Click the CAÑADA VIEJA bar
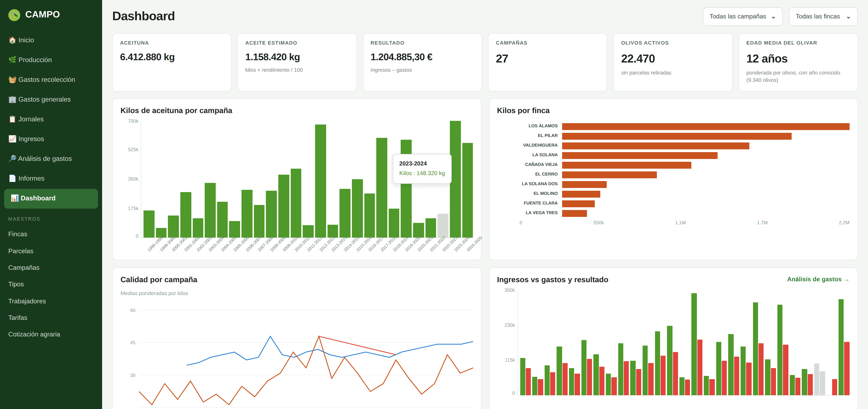This screenshot has height=409, width=868. point(627,165)
